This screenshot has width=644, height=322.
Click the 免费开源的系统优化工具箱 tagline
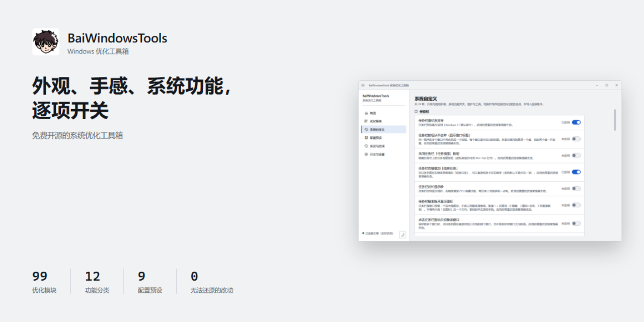(77, 135)
